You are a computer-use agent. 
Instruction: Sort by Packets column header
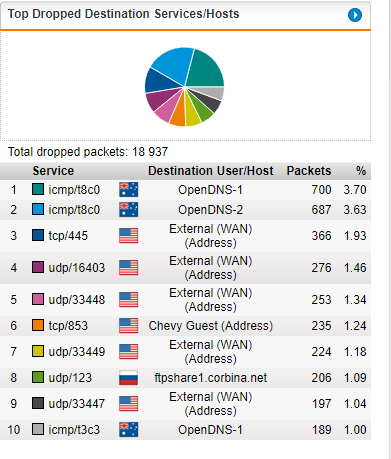(x=309, y=171)
